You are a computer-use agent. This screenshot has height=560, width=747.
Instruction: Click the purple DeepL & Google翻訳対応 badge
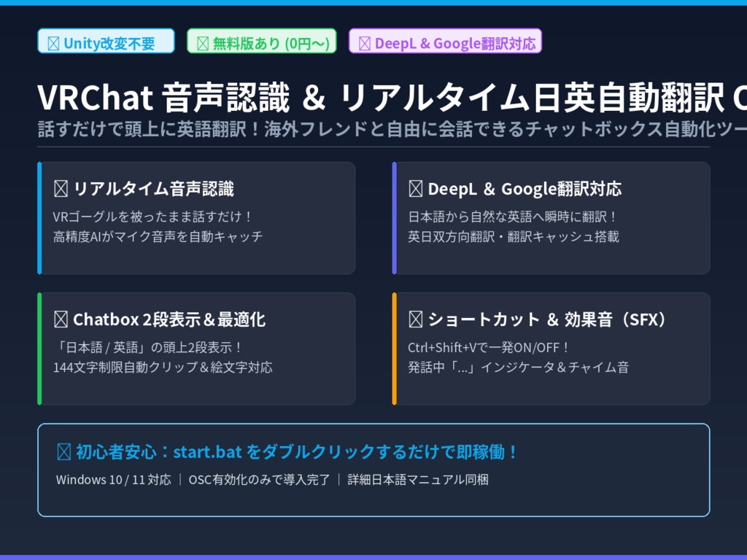pyautogui.click(x=445, y=41)
